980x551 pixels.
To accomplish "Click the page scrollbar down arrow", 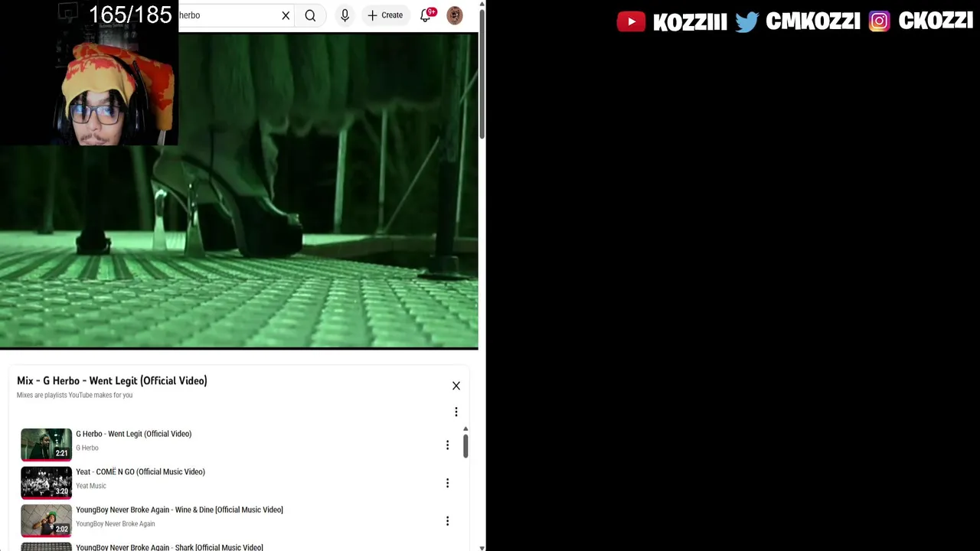I will pyautogui.click(x=482, y=547).
